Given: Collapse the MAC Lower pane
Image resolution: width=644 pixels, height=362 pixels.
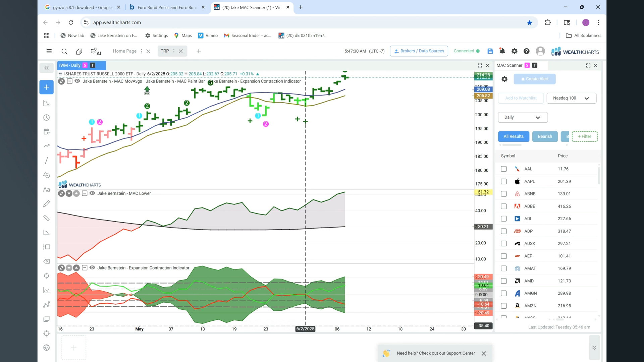Looking at the screenshot, I should point(85,193).
